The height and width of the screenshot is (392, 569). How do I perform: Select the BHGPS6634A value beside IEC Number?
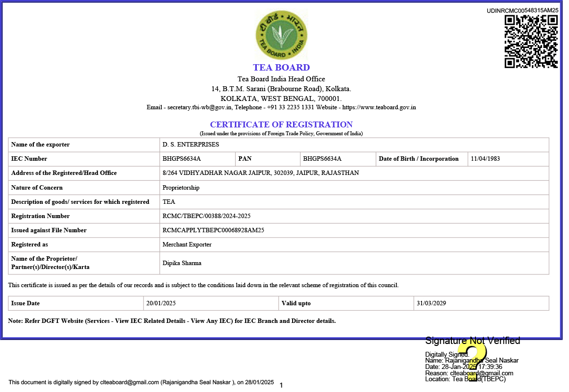pos(181,159)
